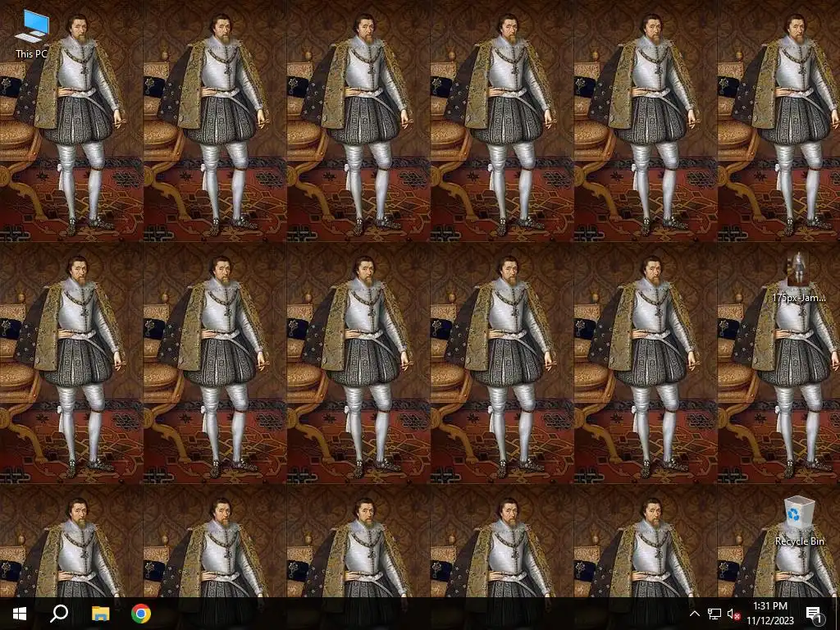Select the This PC desktop icon
This screenshot has height=630, width=840.
click(32, 34)
